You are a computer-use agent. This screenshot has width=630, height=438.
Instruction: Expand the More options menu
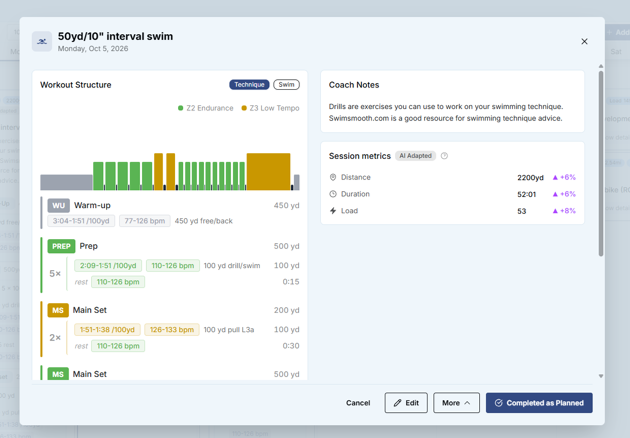(456, 403)
